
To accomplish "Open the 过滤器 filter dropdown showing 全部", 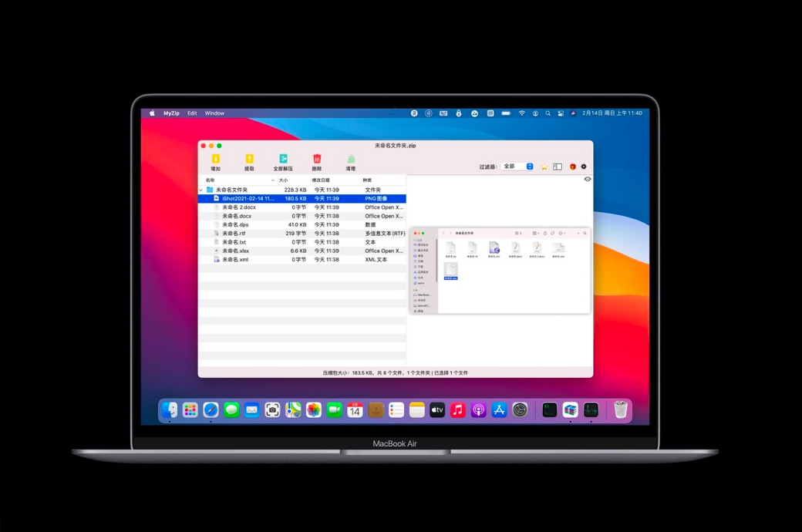I will [517, 167].
